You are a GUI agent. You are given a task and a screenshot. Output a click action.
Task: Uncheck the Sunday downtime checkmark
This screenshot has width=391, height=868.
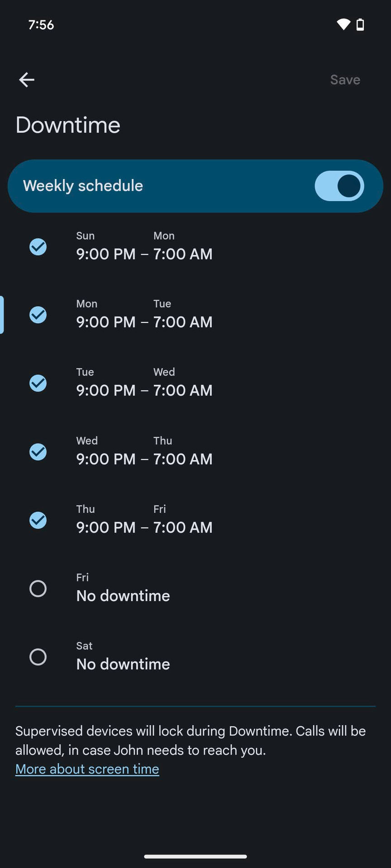pos(38,247)
